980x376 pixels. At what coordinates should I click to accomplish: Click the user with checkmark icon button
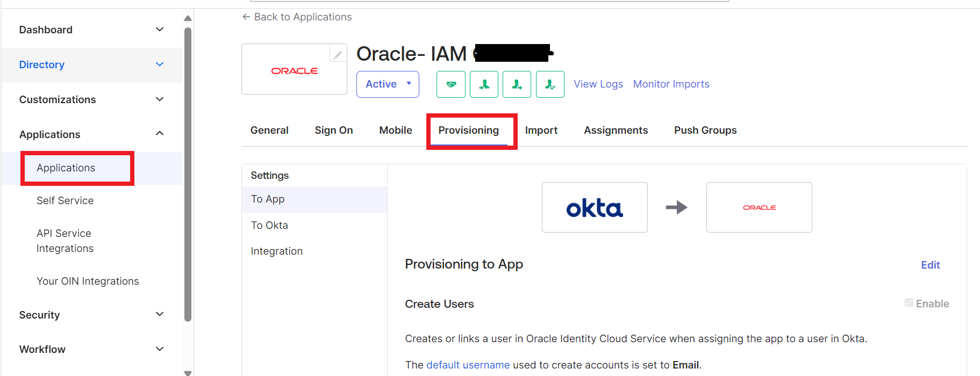point(550,84)
